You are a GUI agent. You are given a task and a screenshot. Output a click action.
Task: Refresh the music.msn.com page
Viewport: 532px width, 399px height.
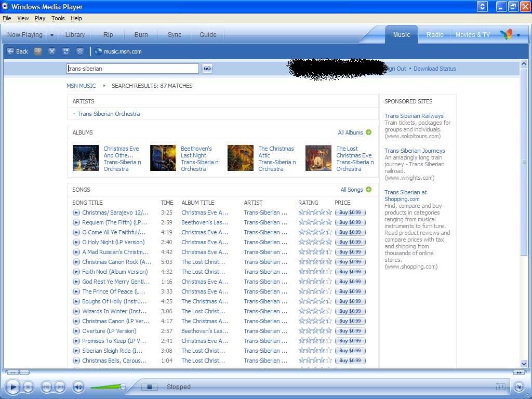point(65,51)
